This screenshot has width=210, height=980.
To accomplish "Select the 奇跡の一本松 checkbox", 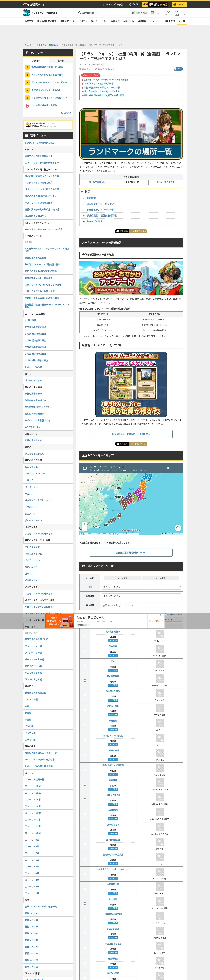I will point(85,710).
